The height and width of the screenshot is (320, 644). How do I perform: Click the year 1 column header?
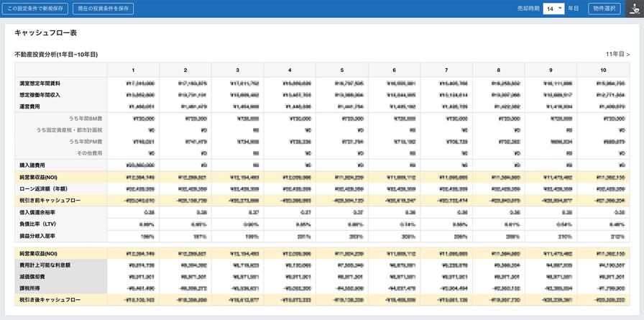pyautogui.click(x=133, y=70)
